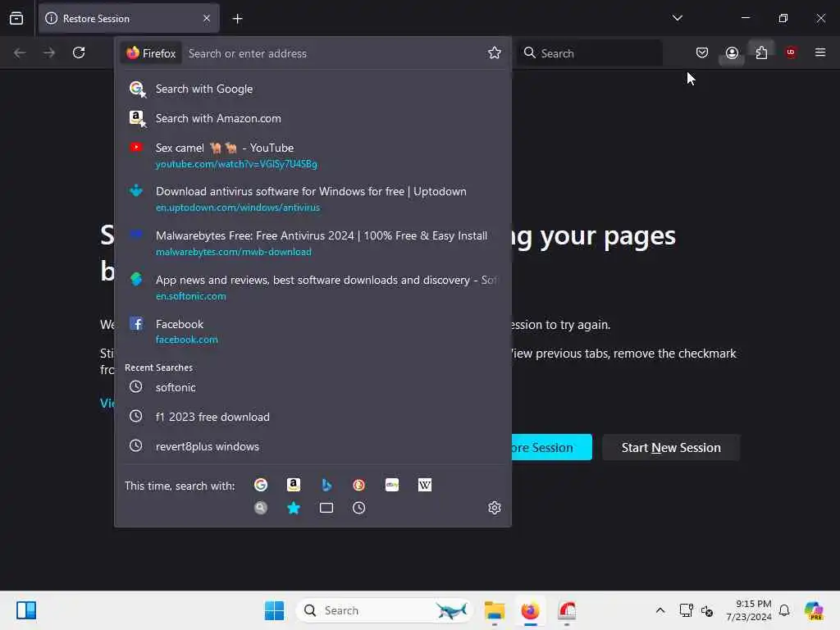Open the YouTube video suggestion
Screen dimensions: 840x630
(x=313, y=155)
